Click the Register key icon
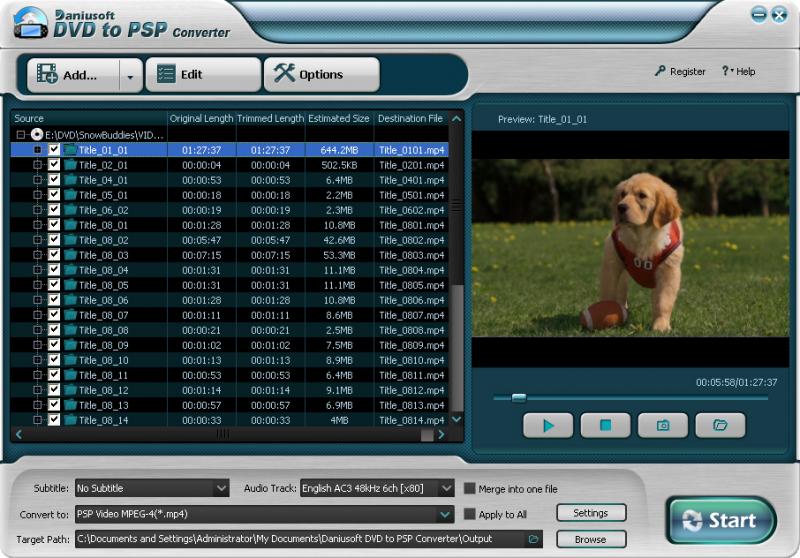Viewport: 800px width, 558px height. (660, 72)
